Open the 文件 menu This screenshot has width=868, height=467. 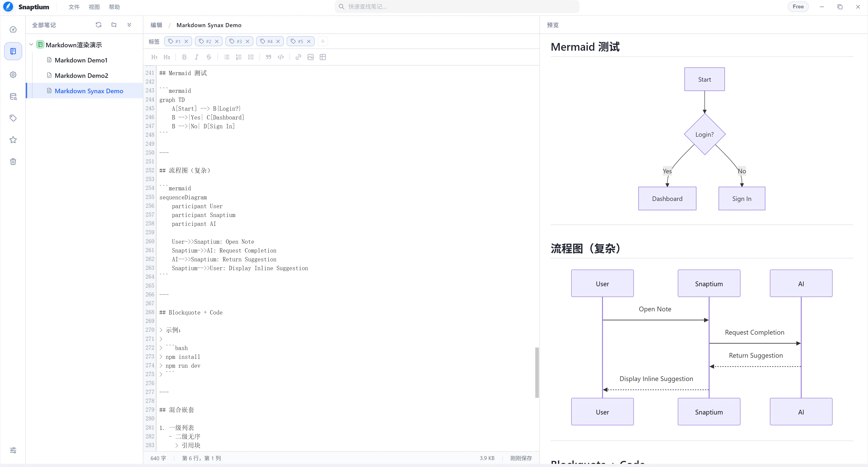[74, 7]
